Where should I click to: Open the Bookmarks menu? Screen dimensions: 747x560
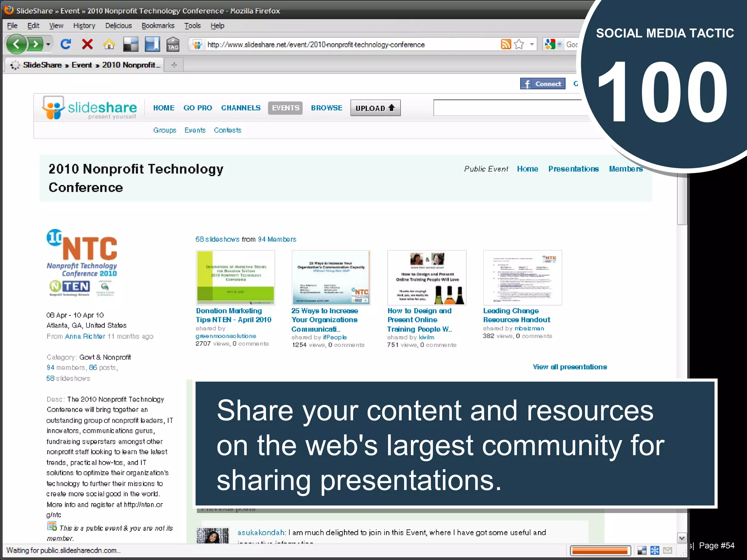[x=158, y=26]
